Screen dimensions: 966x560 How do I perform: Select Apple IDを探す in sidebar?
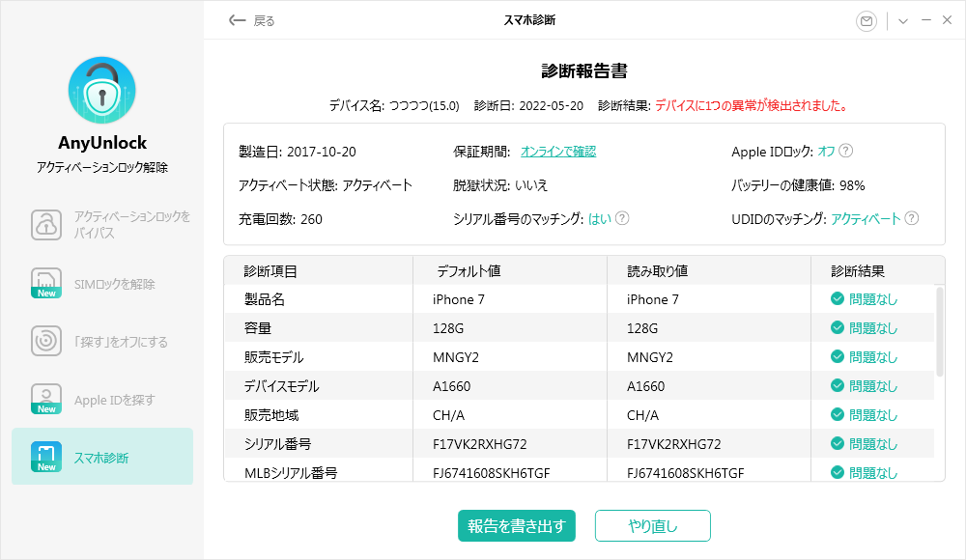102,399
